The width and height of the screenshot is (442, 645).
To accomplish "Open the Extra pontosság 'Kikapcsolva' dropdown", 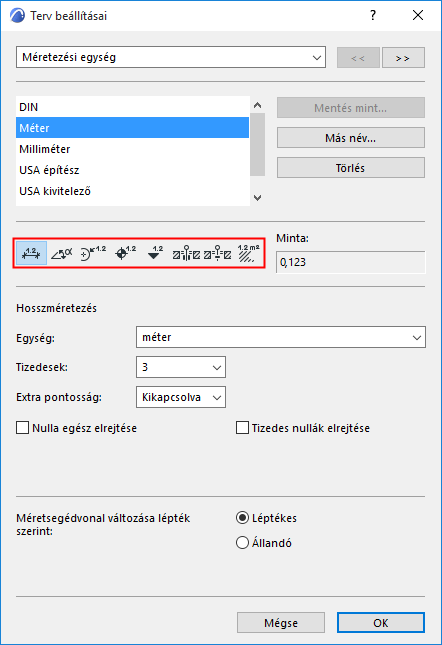I will (x=181, y=397).
